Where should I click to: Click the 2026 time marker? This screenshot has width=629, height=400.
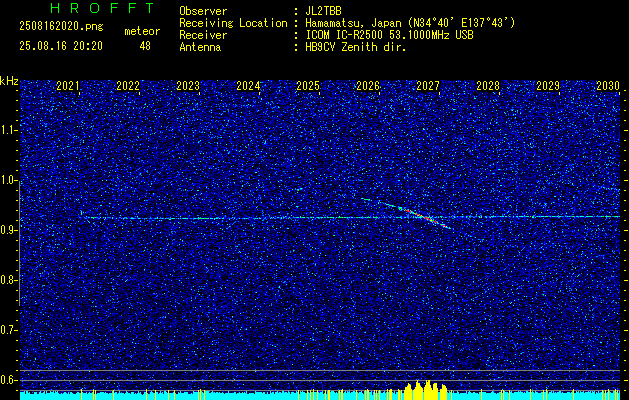tap(368, 86)
